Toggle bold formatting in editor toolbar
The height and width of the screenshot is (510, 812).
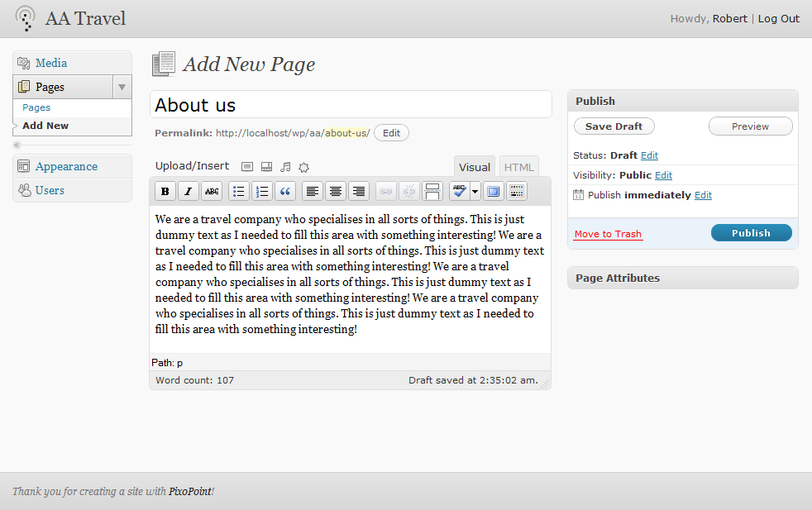click(165, 191)
